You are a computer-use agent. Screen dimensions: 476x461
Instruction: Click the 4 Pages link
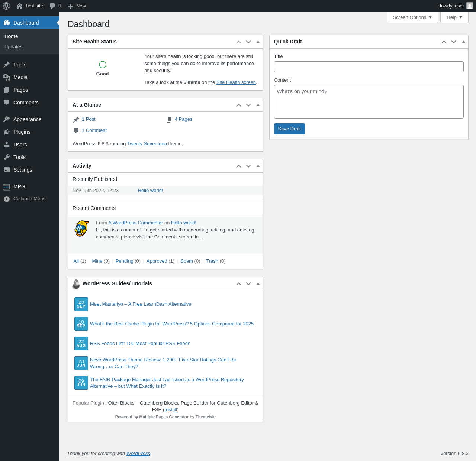183,119
